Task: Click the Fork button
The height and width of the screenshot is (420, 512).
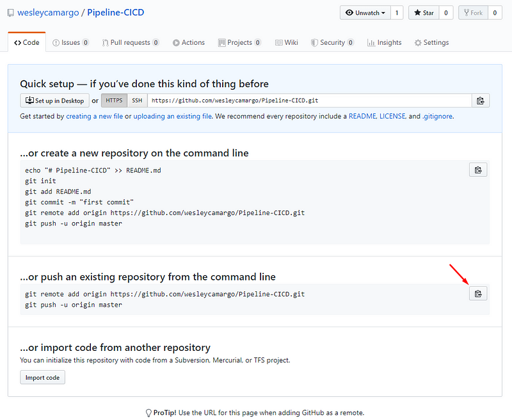Action: (x=472, y=13)
